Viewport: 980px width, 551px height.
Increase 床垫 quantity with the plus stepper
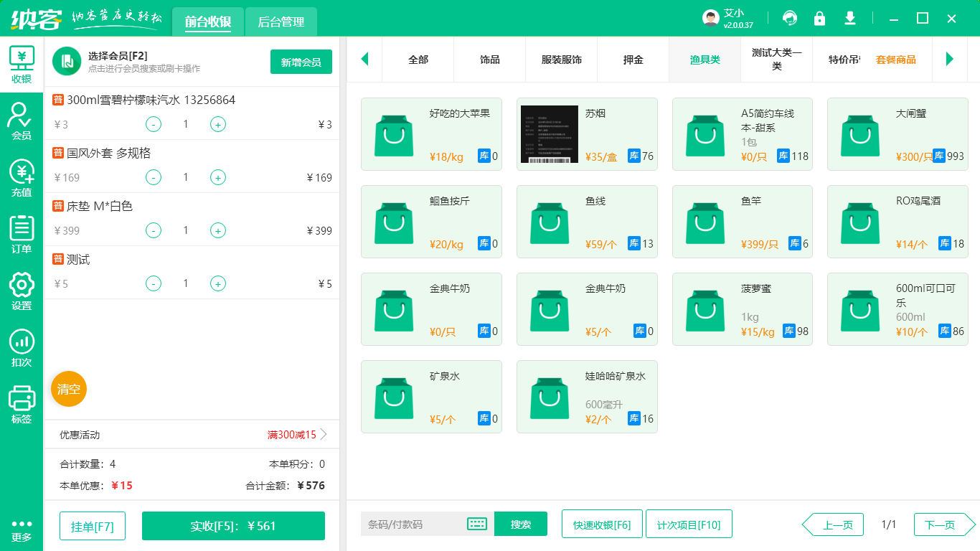(x=217, y=230)
